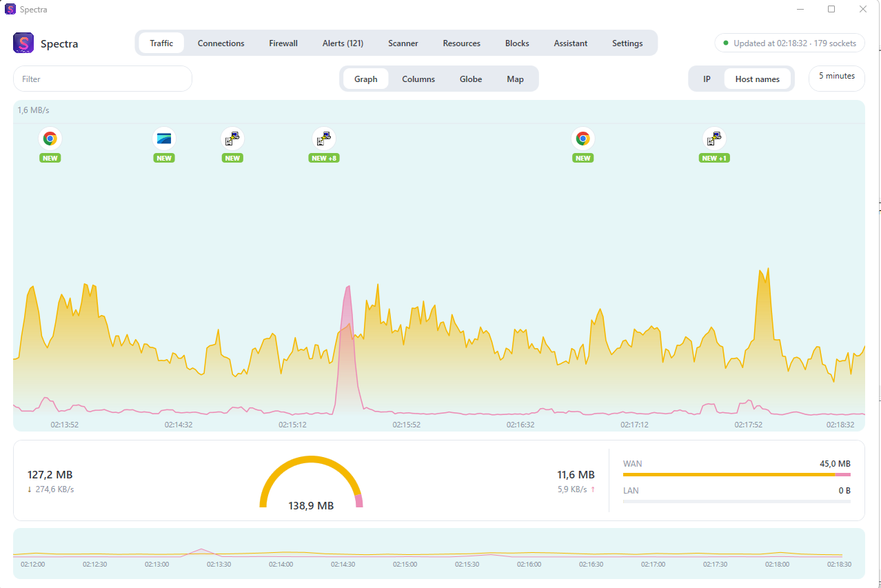Image resolution: width=881 pixels, height=588 pixels.
Task: Click the 45,0 MB WAN value
Action: pyautogui.click(x=835, y=464)
